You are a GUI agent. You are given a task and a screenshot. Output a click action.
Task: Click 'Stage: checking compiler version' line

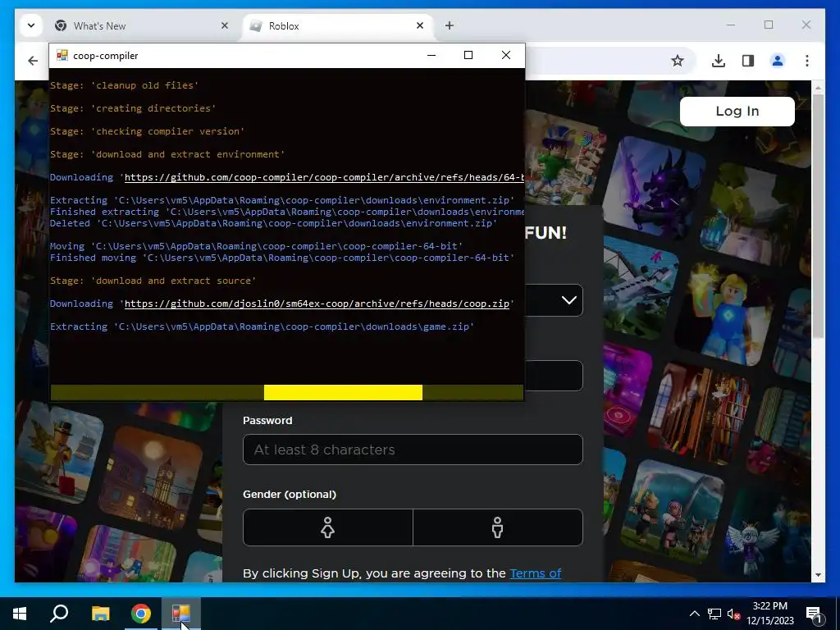click(x=148, y=131)
